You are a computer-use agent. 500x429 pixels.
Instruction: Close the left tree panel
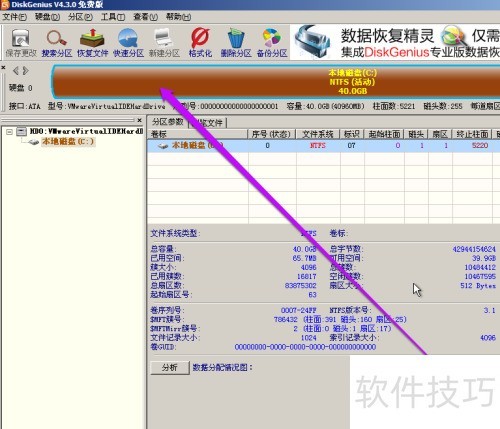(140, 120)
